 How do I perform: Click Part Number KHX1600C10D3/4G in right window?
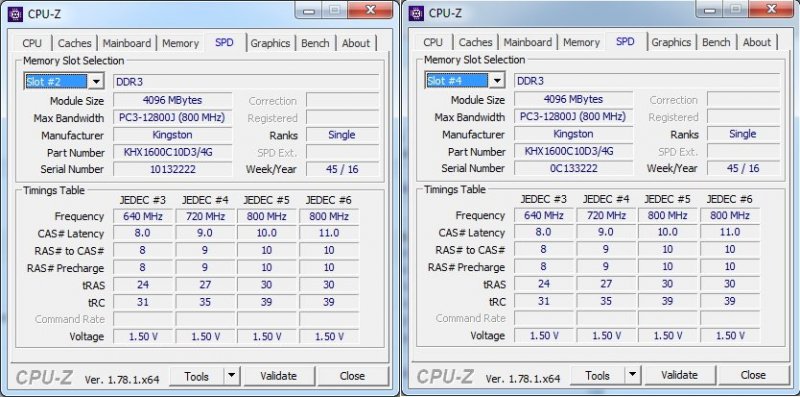tap(573, 151)
